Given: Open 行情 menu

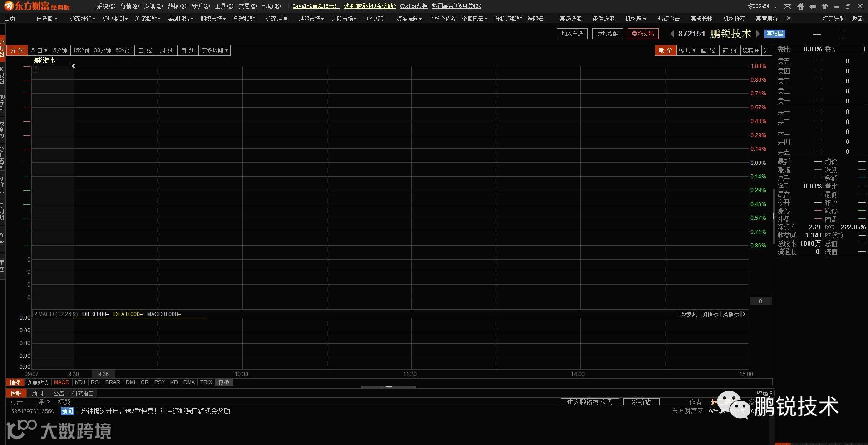Looking at the screenshot, I should point(130,6).
